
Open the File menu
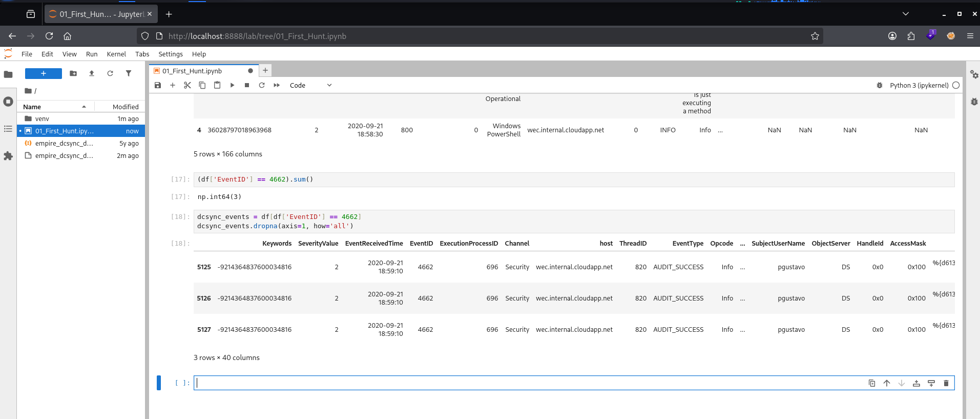coord(27,54)
